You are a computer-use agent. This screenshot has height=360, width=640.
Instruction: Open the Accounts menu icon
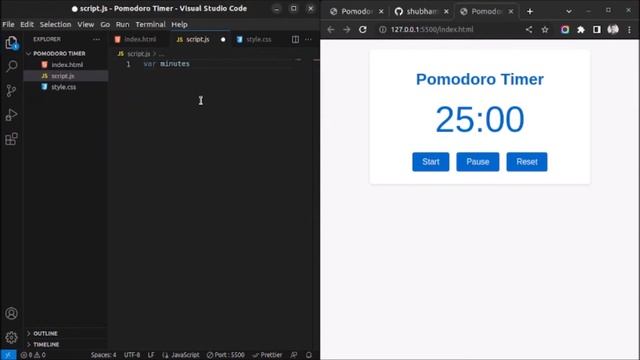point(11,313)
